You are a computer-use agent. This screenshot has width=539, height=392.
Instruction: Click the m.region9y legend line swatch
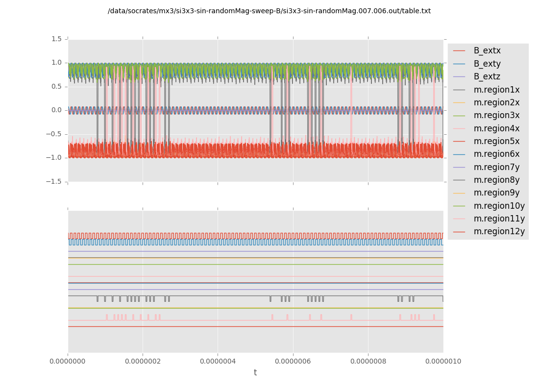click(x=459, y=193)
